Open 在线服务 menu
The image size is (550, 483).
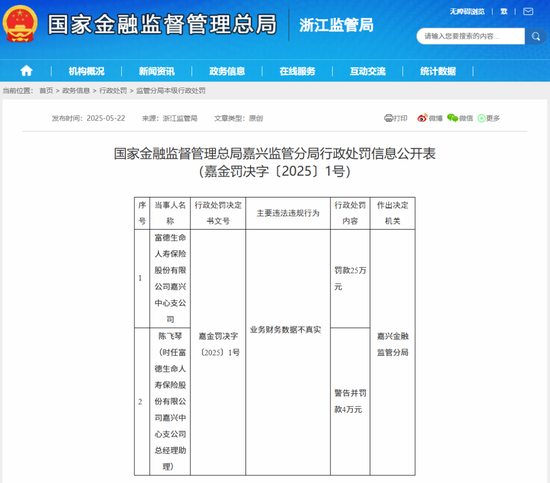tap(297, 71)
